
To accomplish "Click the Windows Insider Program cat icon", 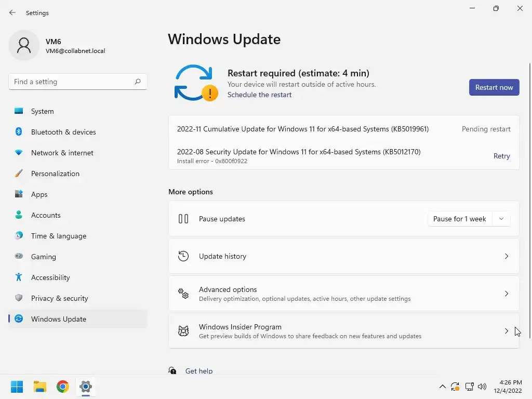I will tap(183, 331).
